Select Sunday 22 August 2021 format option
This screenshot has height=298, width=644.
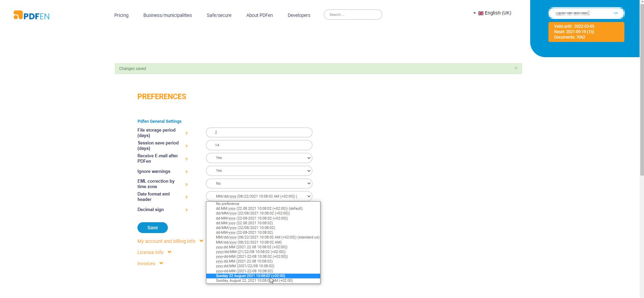pos(263,276)
